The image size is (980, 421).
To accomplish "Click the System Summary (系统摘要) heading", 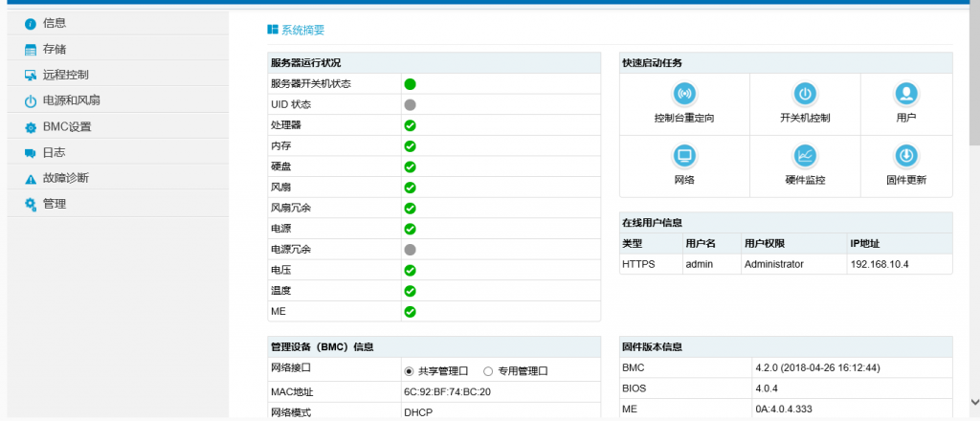I will tap(302, 31).
